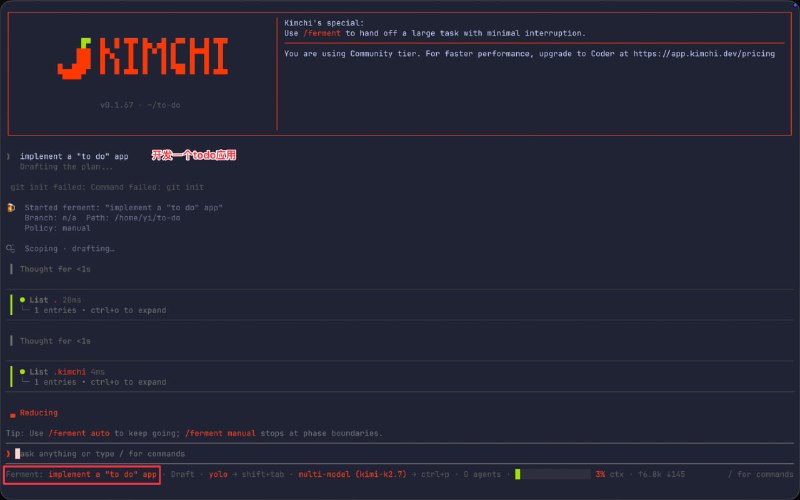This screenshot has width=800, height=500.
Task: Click the beer mug icon beside Started ferment
Action: click(11, 208)
